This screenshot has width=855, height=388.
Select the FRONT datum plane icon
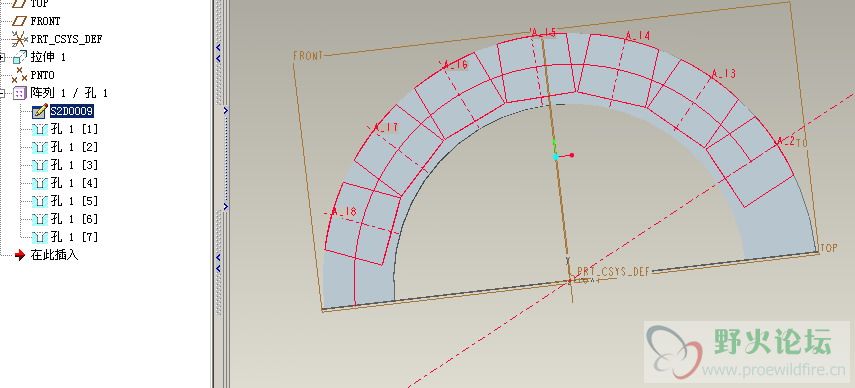pyautogui.click(x=20, y=21)
